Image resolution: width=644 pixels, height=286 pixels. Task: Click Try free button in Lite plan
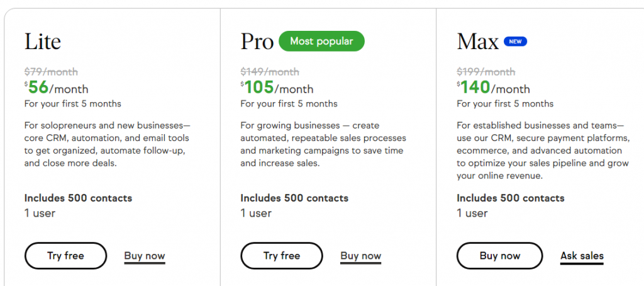65,256
